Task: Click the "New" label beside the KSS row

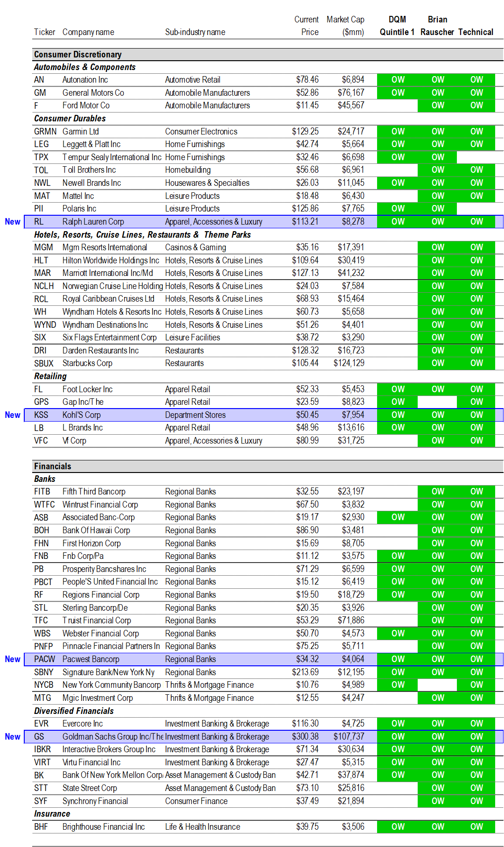Action: 13,415
